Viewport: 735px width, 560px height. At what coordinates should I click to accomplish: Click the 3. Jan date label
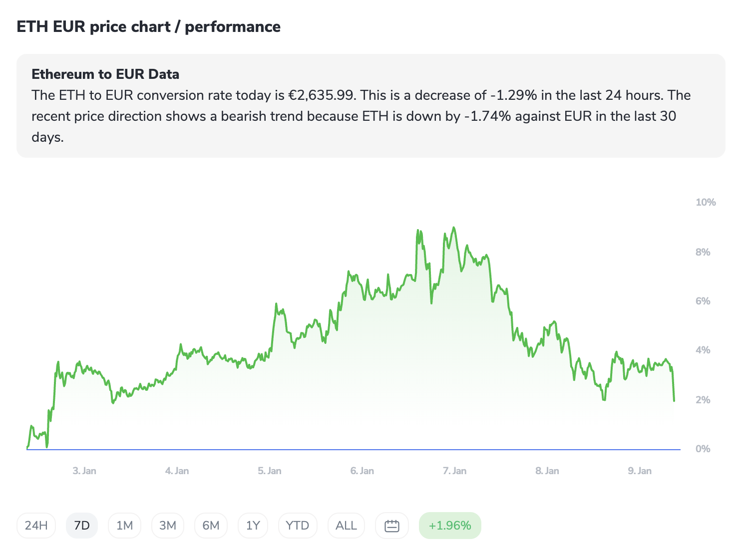(84, 471)
